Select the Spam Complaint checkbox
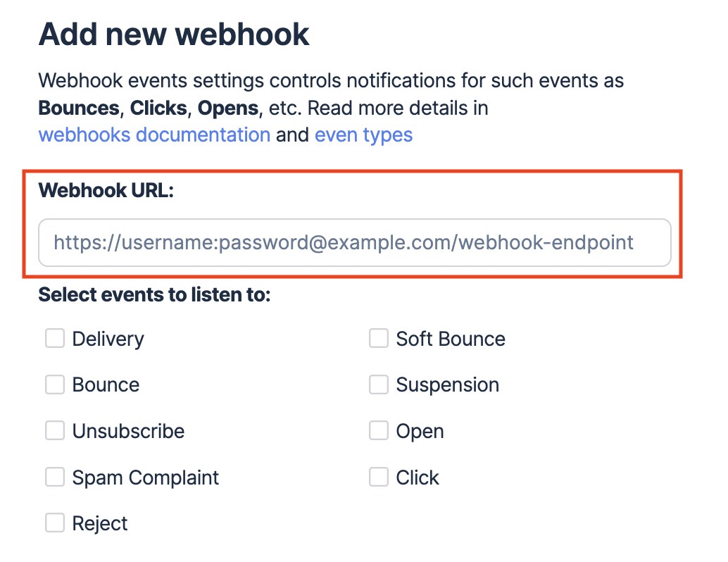This screenshot has height=562, width=728. [x=55, y=477]
